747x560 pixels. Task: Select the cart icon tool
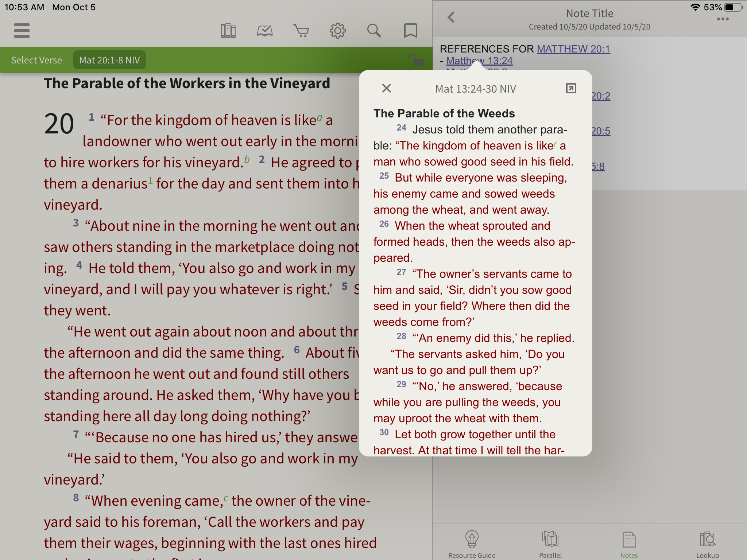coord(301,30)
